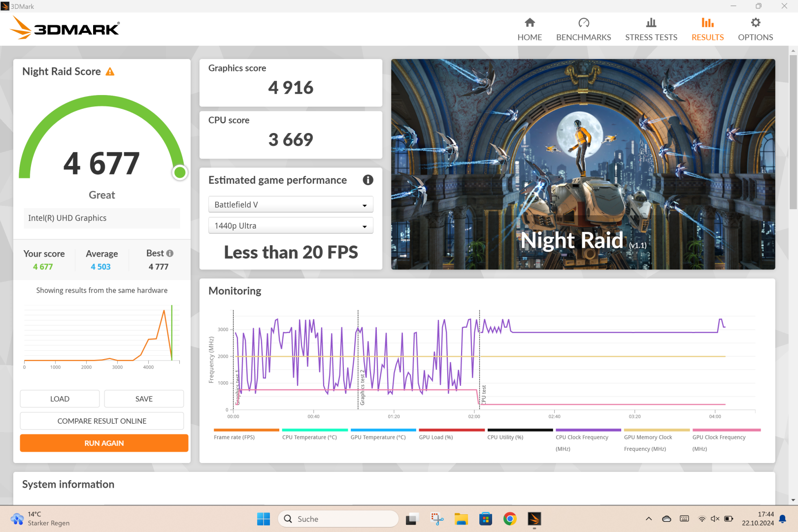Toggle GPU Temperature legend entry
The height and width of the screenshot is (532, 798).
point(383,434)
